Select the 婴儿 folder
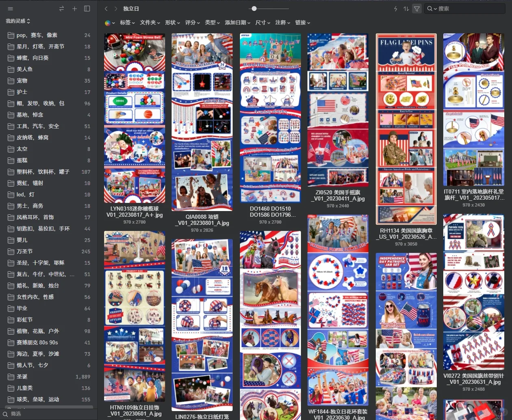 point(49,240)
